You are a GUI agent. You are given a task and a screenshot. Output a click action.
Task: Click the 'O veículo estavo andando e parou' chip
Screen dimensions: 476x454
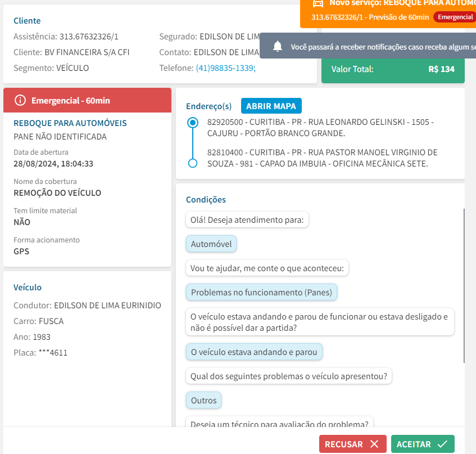[x=254, y=352]
